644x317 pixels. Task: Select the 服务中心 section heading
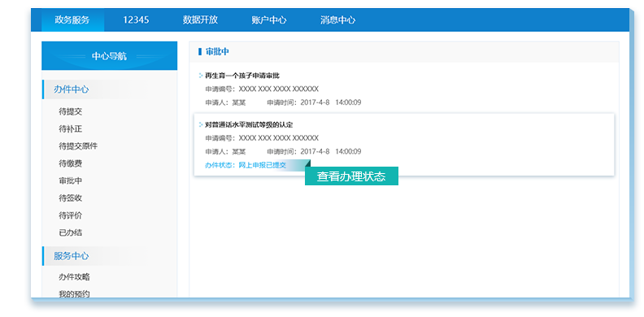(71, 256)
